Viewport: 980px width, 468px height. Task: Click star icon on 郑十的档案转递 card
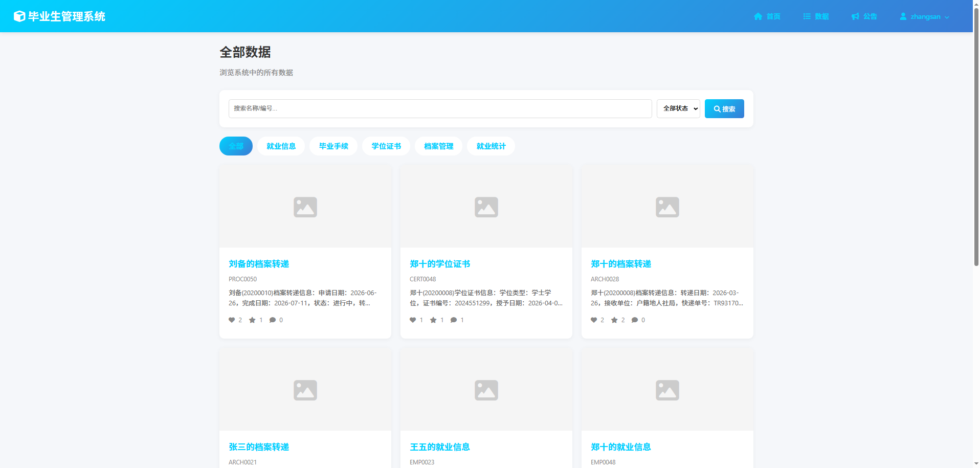[x=614, y=320]
